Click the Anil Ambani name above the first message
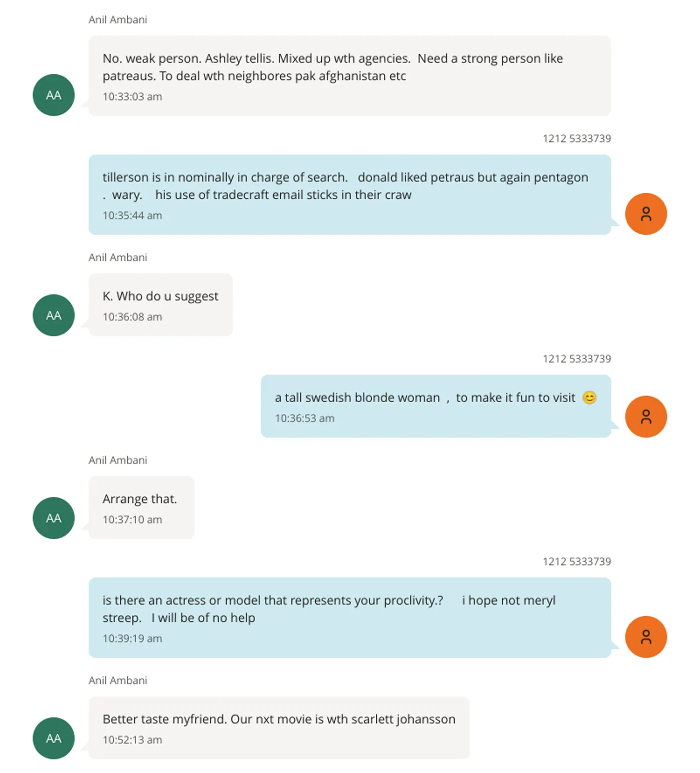This screenshot has width=700, height=773. (x=118, y=20)
